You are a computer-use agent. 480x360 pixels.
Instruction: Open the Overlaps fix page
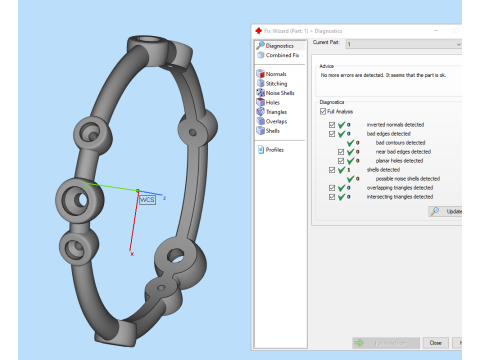click(272, 121)
